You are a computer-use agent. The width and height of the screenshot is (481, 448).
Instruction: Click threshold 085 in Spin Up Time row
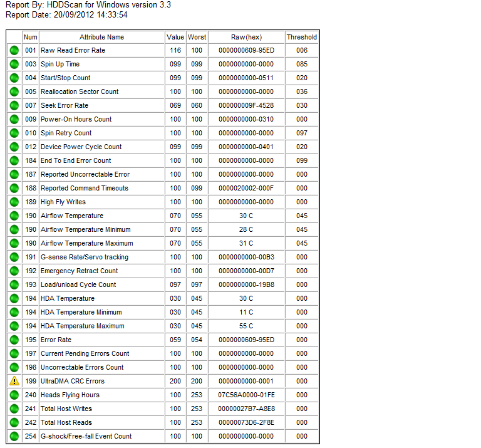click(x=302, y=64)
